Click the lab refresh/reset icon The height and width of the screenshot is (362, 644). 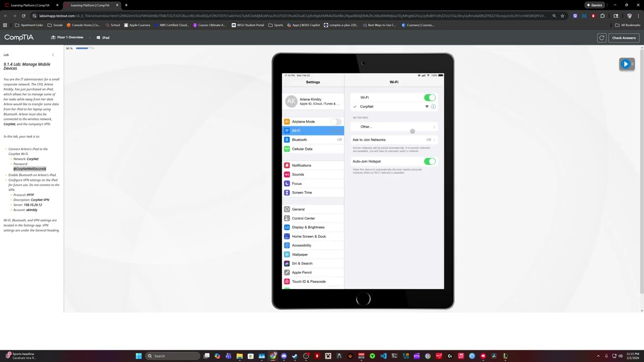[602, 38]
